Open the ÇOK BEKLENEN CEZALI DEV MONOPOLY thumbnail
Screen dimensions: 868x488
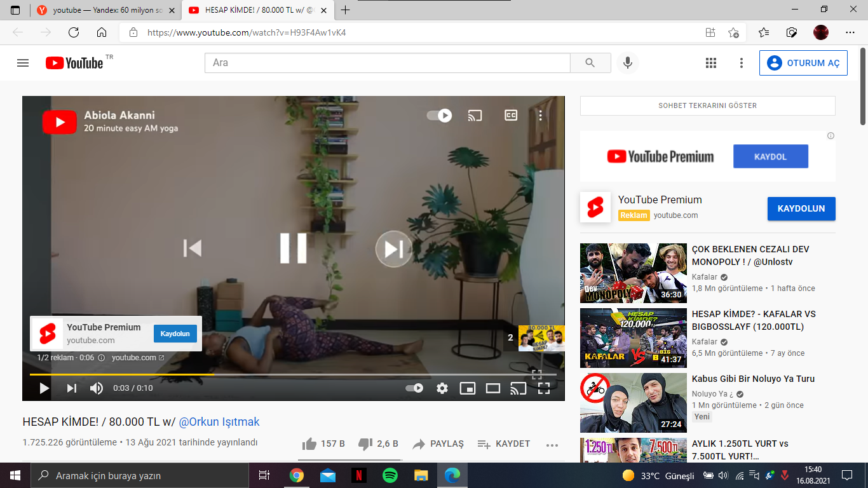pos(634,273)
